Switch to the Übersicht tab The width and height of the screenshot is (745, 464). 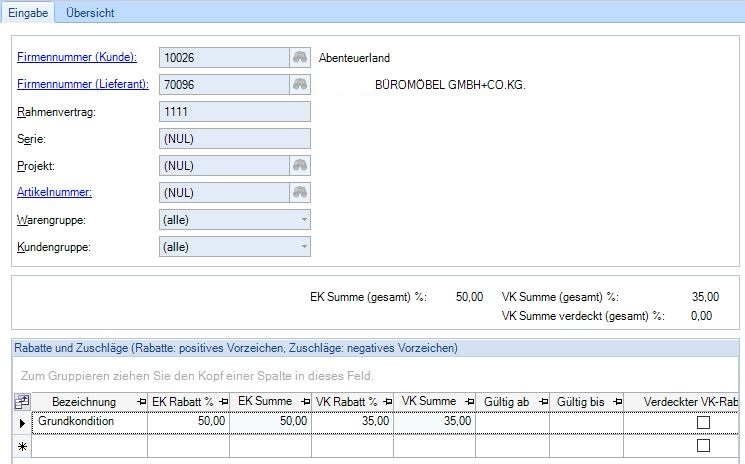coord(90,13)
